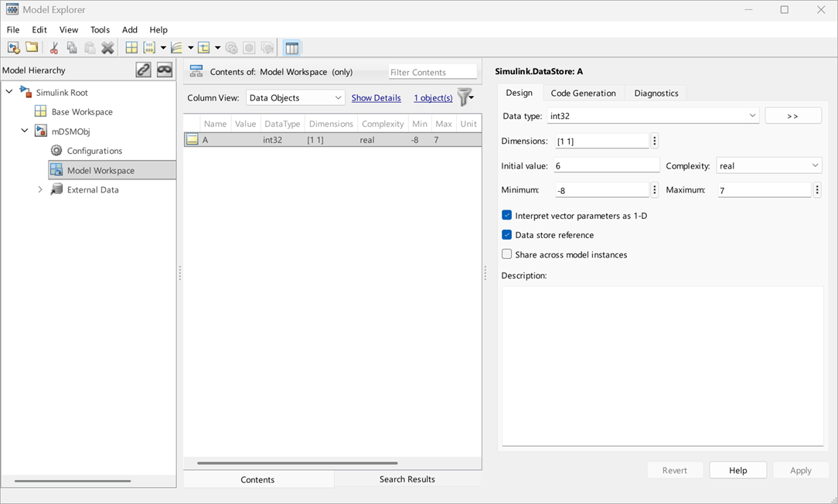The image size is (838, 504).
Task: Click the Minimum three-dot options button
Action: click(655, 189)
